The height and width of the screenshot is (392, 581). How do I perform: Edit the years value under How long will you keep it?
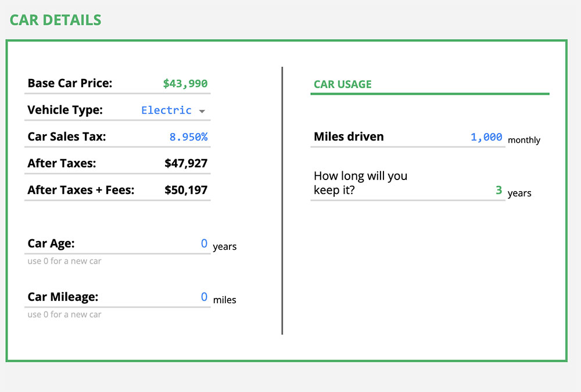pyautogui.click(x=498, y=190)
